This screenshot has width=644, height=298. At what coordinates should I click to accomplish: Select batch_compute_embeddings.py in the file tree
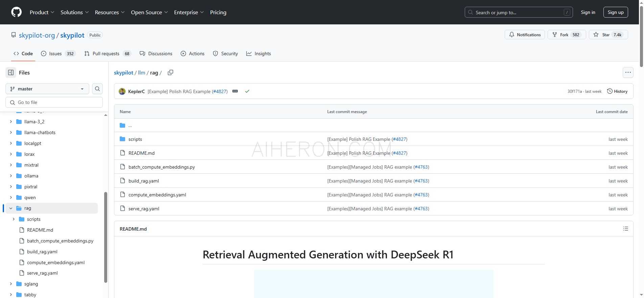(x=60, y=241)
